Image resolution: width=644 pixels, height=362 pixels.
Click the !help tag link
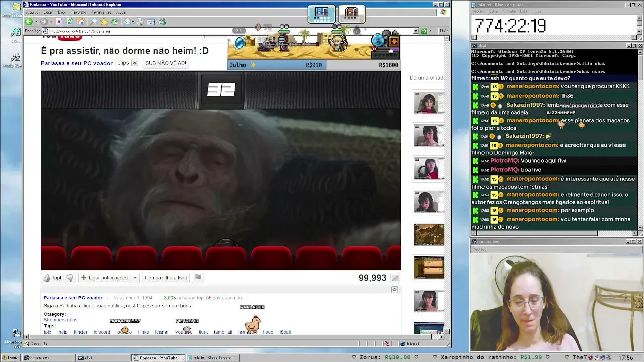click(x=62, y=332)
